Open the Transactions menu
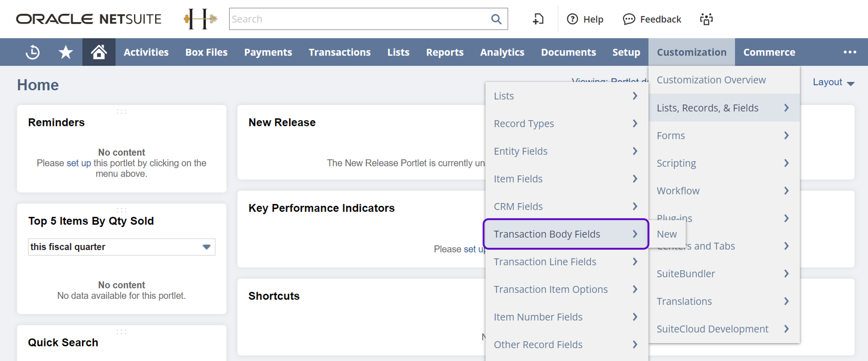This screenshot has width=868, height=361. click(339, 52)
